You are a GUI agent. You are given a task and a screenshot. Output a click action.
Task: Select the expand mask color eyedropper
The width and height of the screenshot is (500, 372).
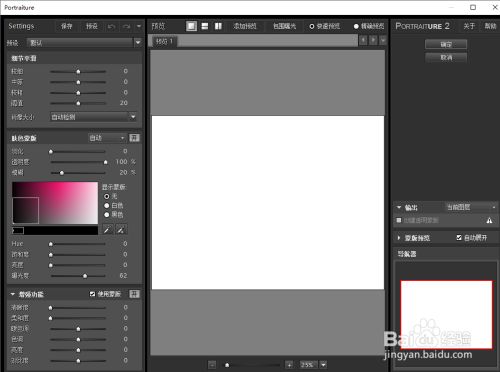pos(121,229)
